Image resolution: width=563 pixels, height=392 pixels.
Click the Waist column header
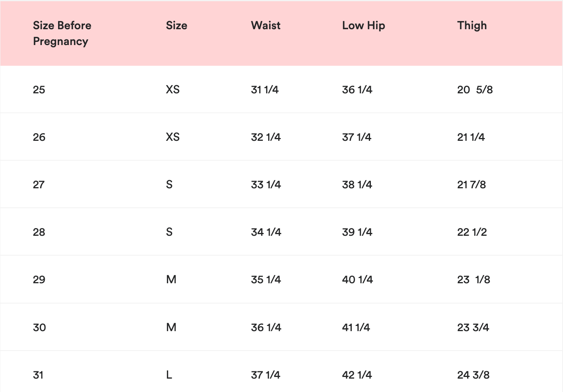click(266, 26)
